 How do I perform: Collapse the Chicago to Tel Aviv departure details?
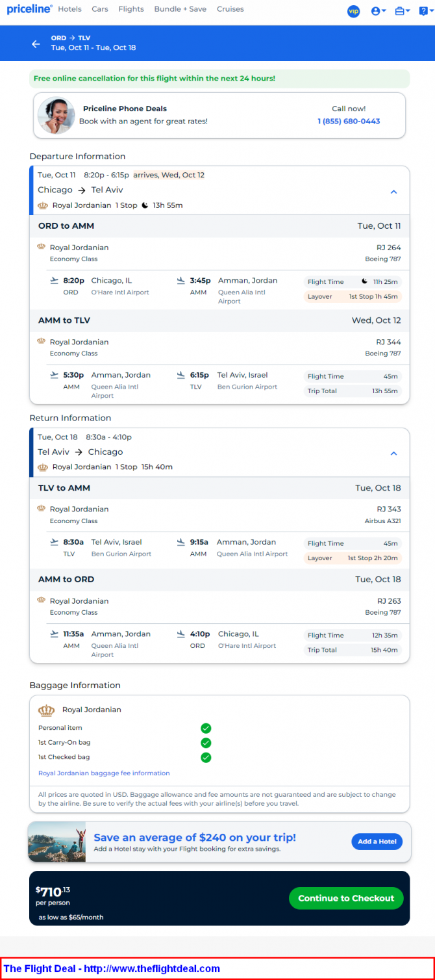pos(393,192)
